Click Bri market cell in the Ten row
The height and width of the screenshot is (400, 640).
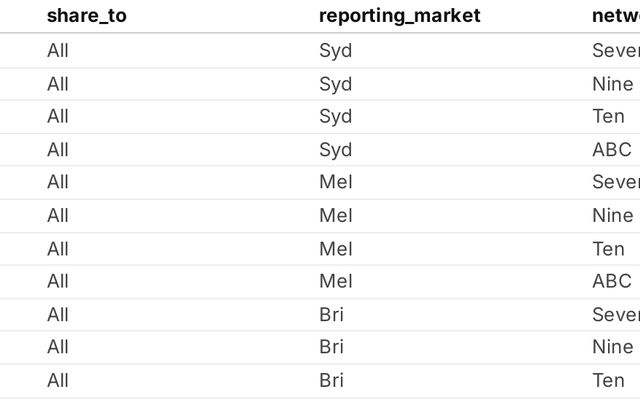click(332, 380)
